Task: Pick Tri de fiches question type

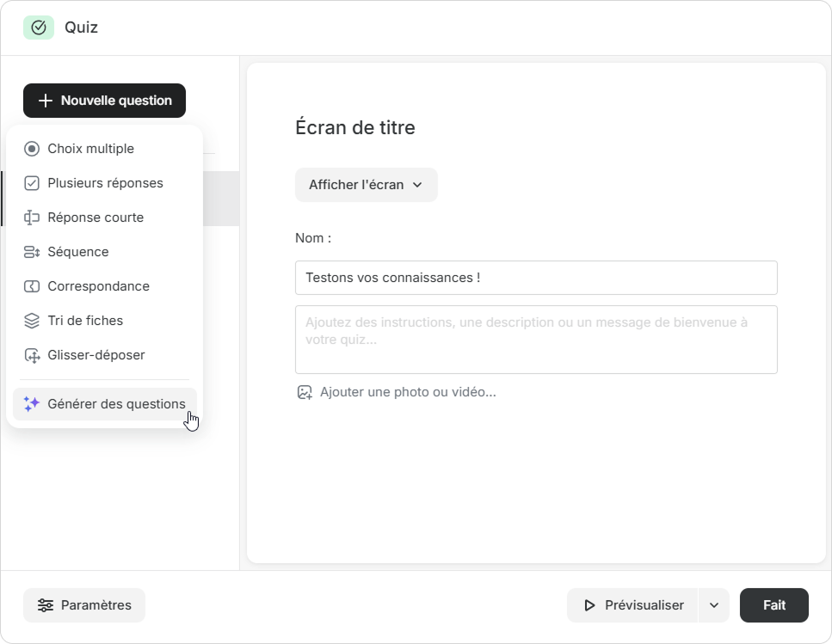Action: (85, 321)
